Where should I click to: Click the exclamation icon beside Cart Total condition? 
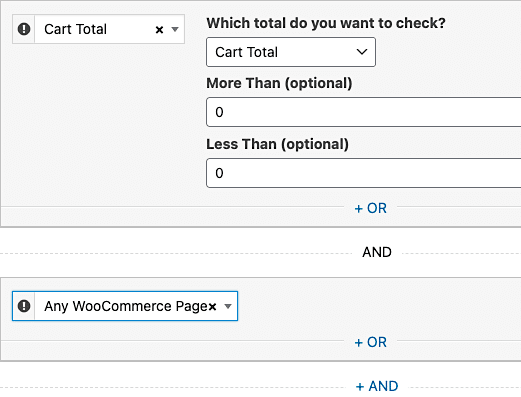coord(24,29)
